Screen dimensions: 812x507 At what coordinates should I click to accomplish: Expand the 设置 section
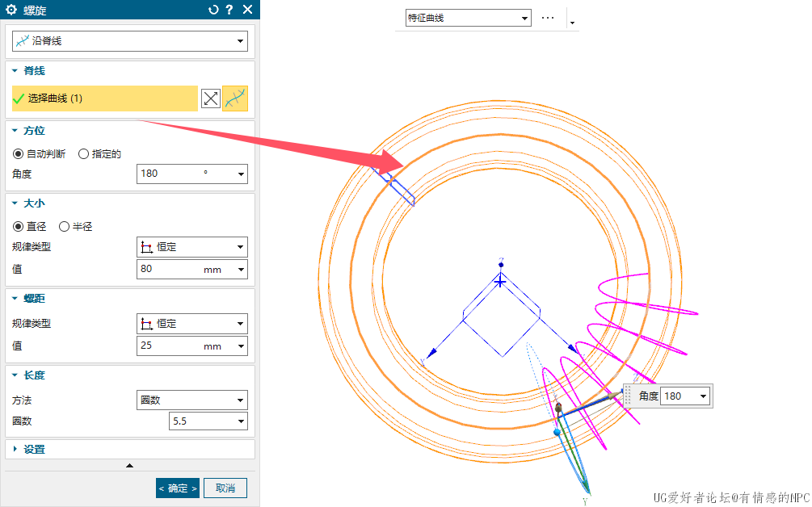[34, 449]
